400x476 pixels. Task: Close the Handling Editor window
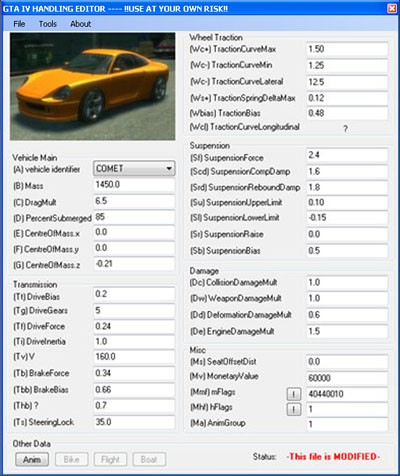(392, 8)
